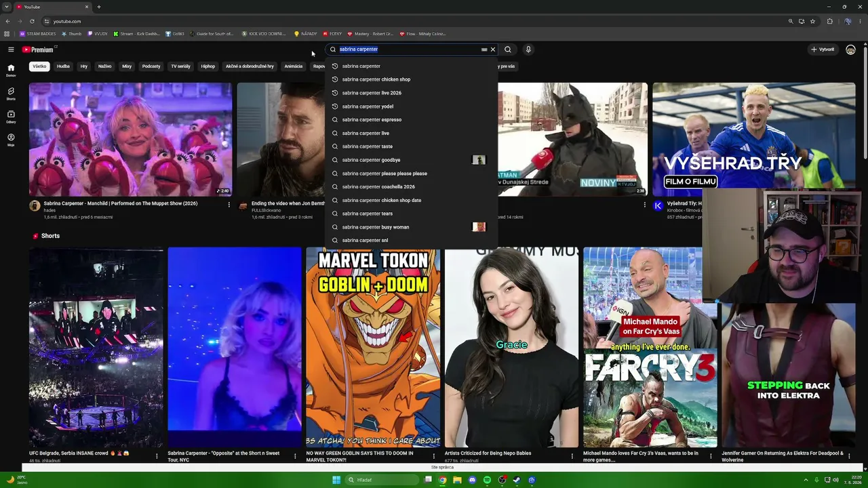Open Chrome's three-dot menu
Viewport: 868px width, 488px height.
(861, 21)
